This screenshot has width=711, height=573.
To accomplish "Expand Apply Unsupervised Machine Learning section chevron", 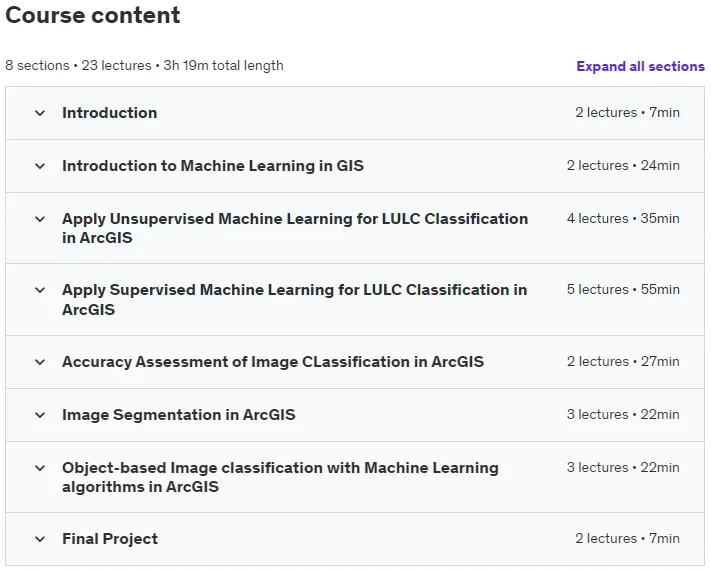I will pos(40,219).
